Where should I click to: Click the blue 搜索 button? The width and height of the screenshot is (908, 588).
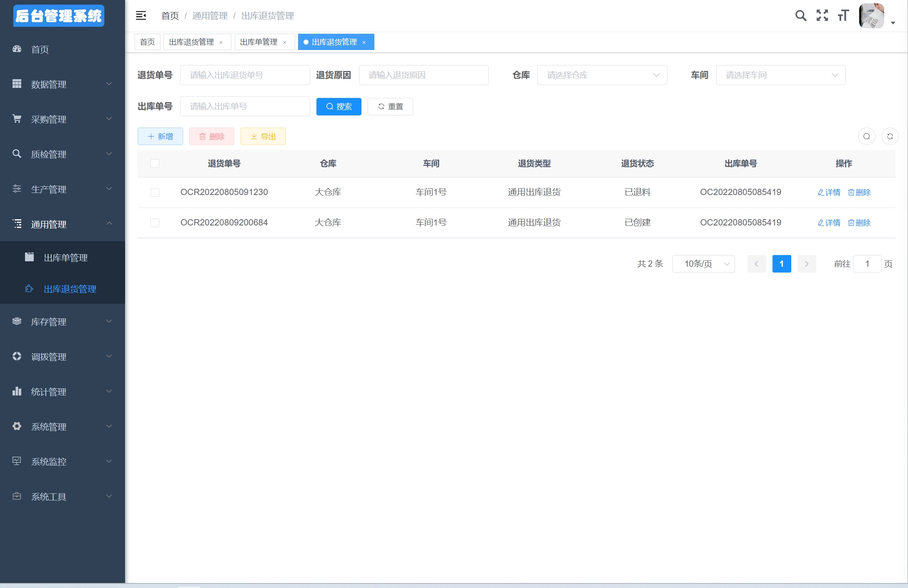point(339,107)
